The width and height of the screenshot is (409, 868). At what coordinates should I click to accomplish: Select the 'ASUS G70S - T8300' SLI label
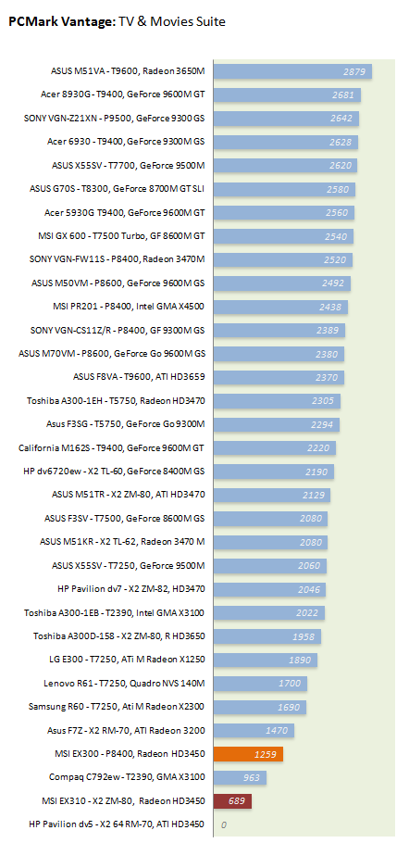pos(118,189)
